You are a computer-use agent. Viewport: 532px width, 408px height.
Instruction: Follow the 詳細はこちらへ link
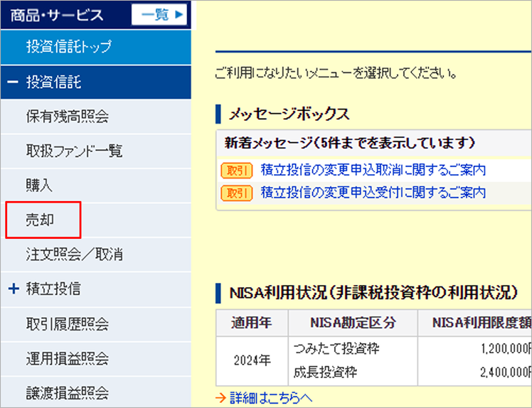coord(270,398)
